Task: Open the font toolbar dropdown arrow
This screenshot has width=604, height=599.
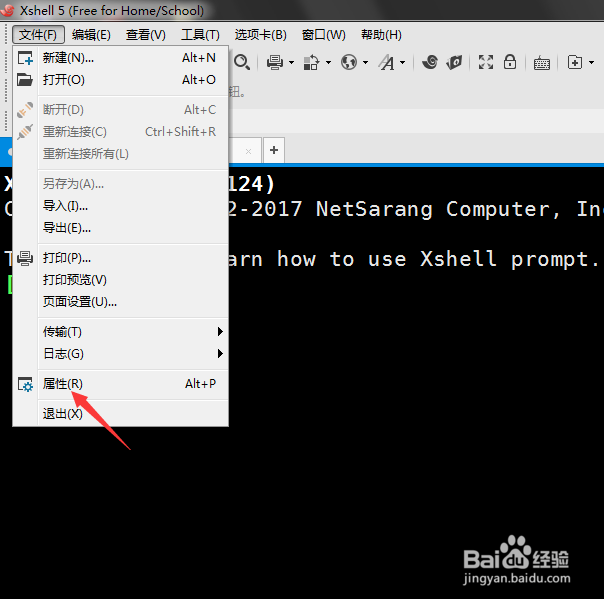Action: 403,62
